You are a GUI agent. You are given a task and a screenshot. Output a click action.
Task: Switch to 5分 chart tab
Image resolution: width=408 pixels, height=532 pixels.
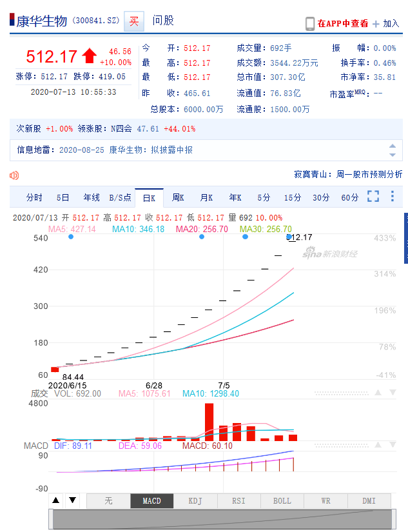pos(264,197)
